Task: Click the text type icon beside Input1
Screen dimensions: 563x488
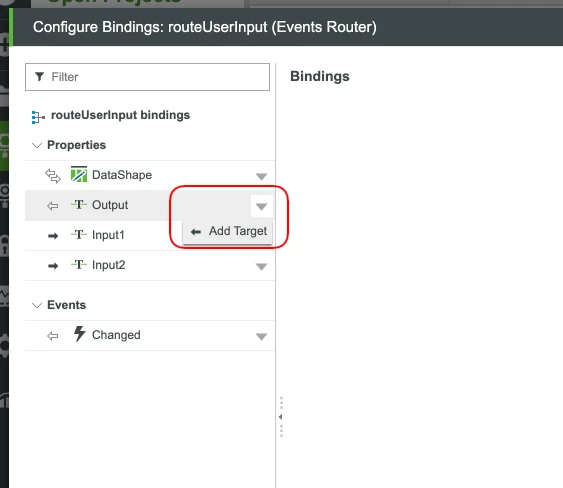Action: point(79,234)
